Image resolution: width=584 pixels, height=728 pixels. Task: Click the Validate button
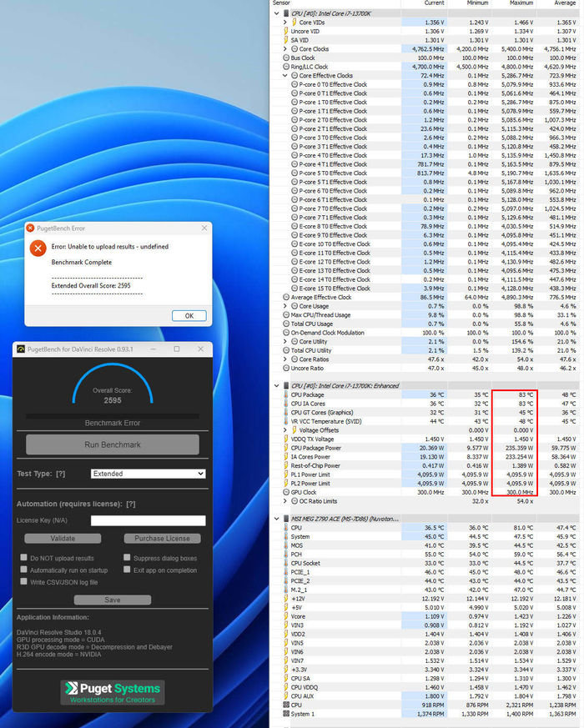click(63, 538)
